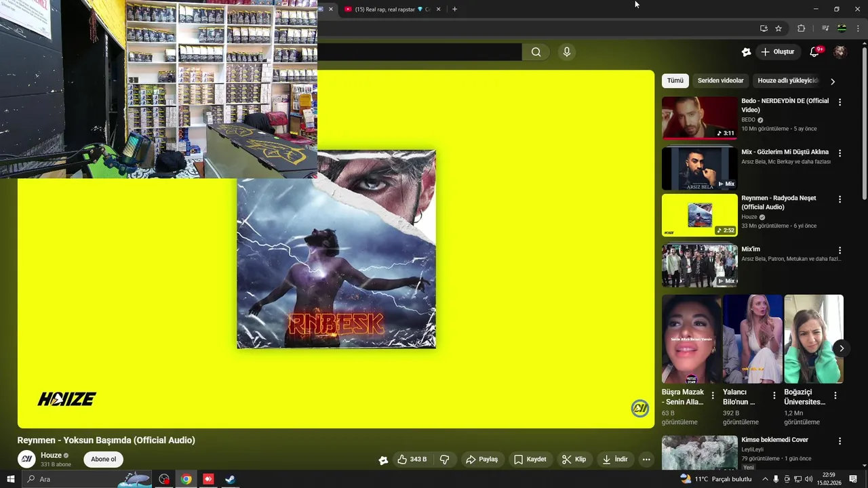The image size is (868, 488).
Task: Open the notifications bell with 9+ badge
Action: point(815,52)
